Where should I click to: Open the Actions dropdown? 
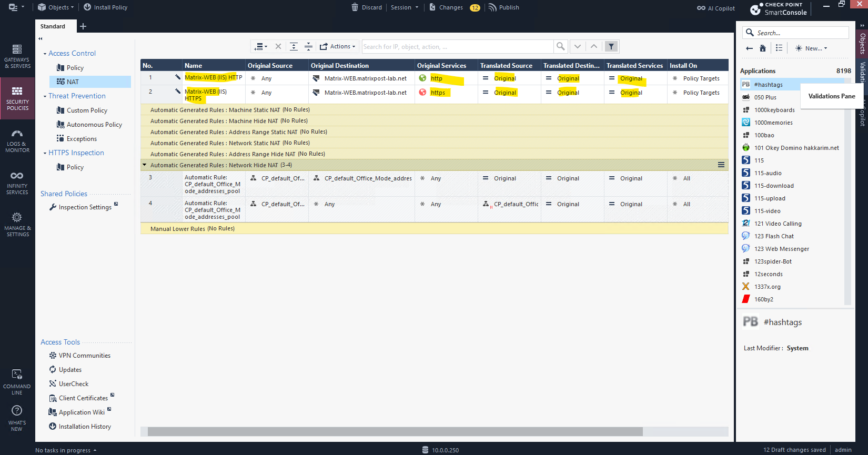[338, 46]
